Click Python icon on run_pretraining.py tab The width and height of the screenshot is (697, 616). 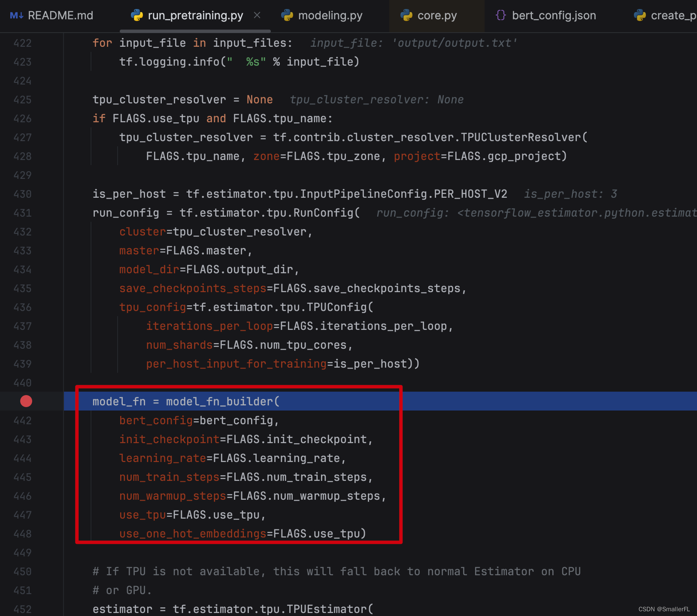(137, 16)
